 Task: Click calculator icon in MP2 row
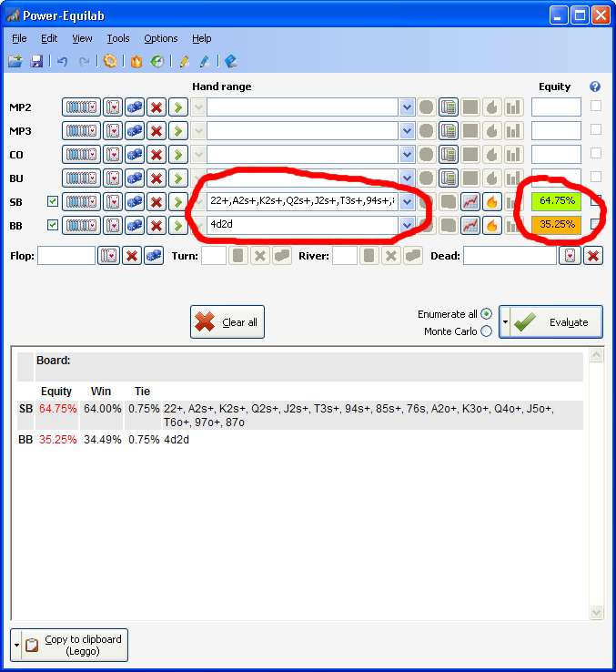point(449,107)
